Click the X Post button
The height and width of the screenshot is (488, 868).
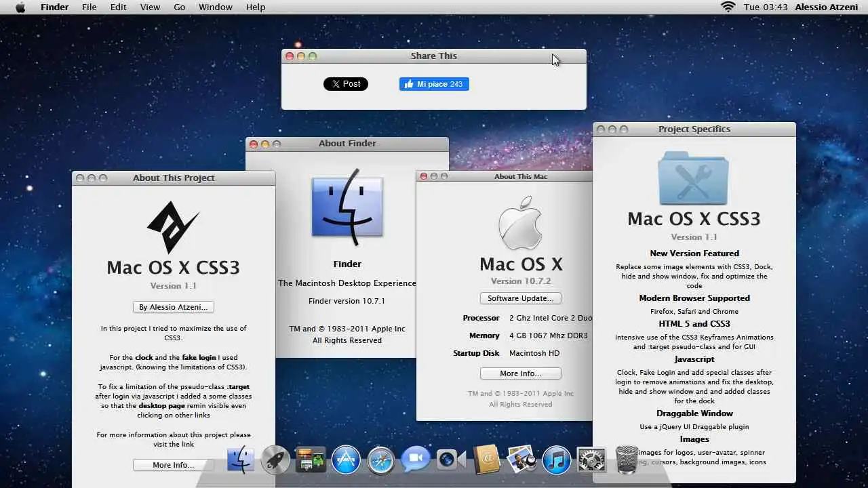click(x=346, y=84)
